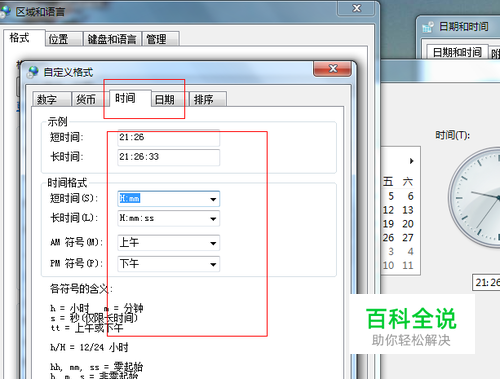Viewport: 500px width, 379px height.
Task: Click the 长时间 example field 21:26:33
Action: coord(169,157)
